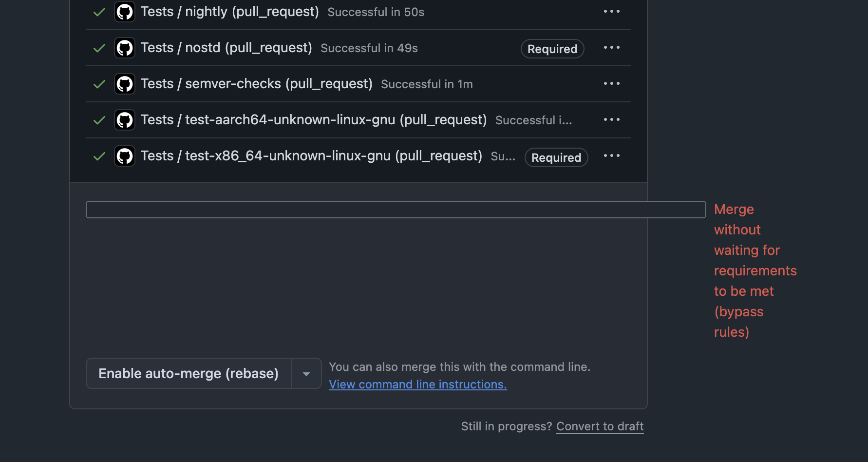The height and width of the screenshot is (462, 868).
Task: Open View command line instructions link
Action: click(417, 385)
